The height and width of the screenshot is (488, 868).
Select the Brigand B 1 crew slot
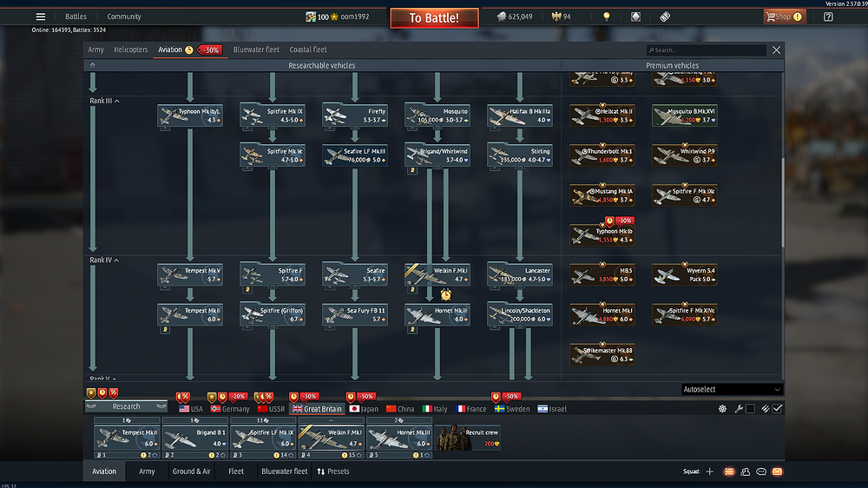[194, 438]
